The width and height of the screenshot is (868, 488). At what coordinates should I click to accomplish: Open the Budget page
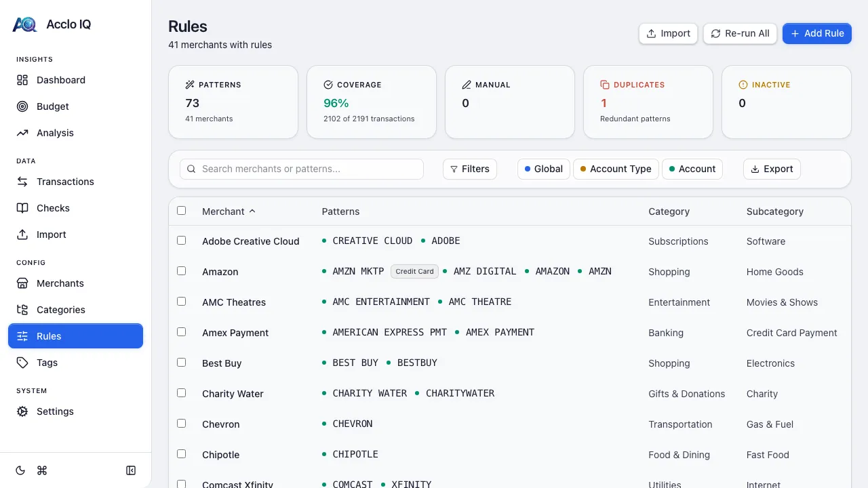pyautogui.click(x=75, y=106)
